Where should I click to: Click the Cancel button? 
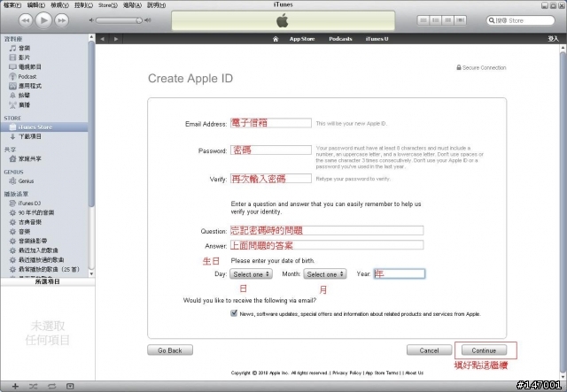429,350
